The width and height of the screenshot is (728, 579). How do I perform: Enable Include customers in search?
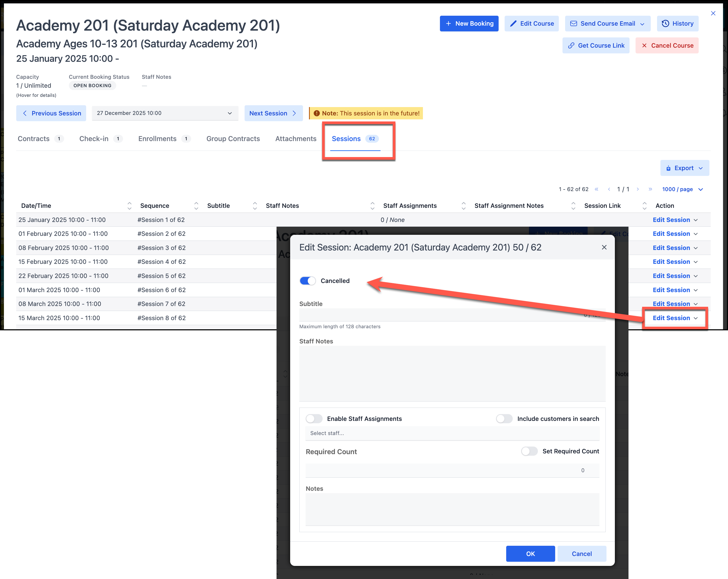pyautogui.click(x=504, y=419)
